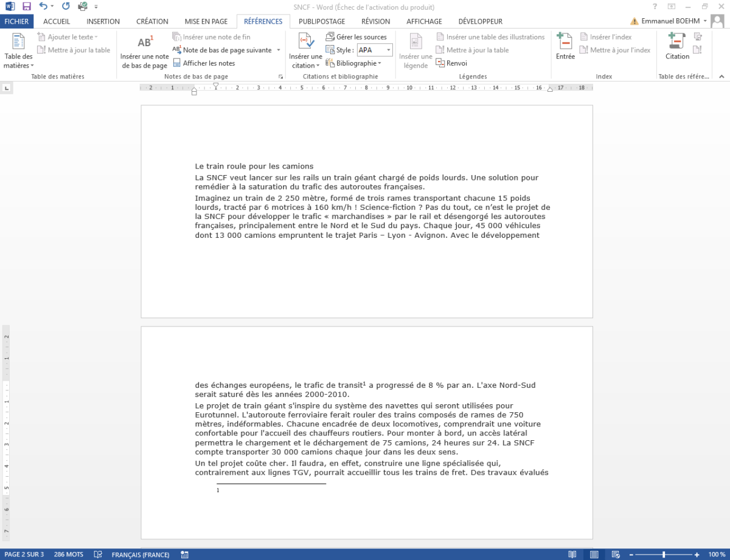
Task: Open Customize Quick Access Toolbar dropdown
Action: click(x=97, y=6)
